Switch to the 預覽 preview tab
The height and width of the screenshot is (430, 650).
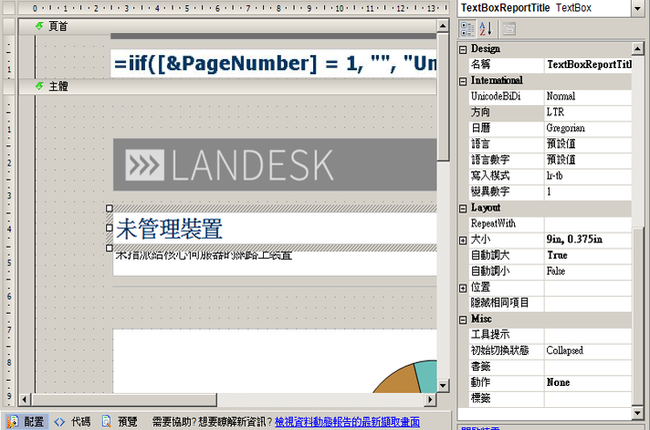[120, 422]
